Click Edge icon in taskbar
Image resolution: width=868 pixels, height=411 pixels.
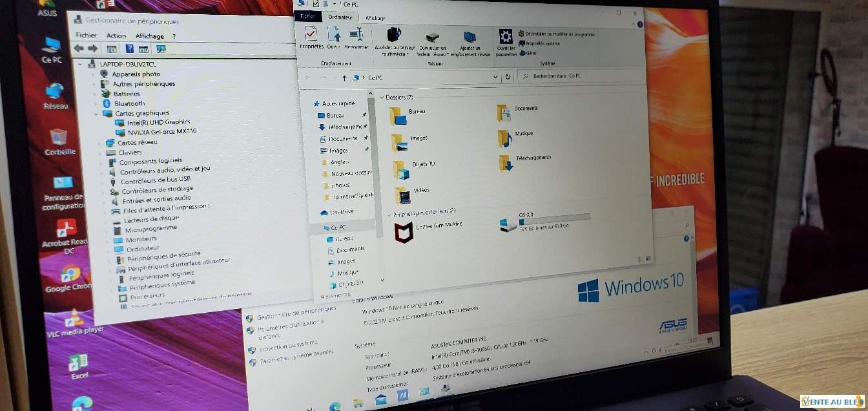335,406
